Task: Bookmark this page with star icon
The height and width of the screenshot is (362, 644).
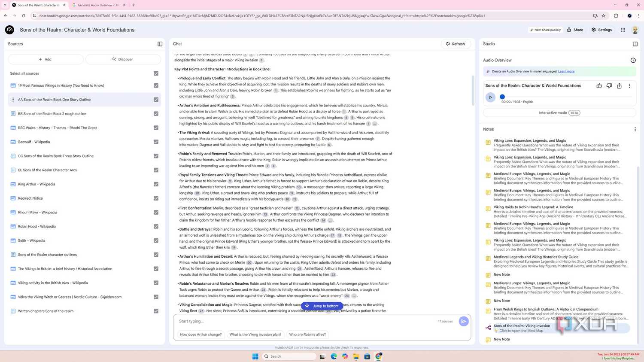Action: (x=603, y=16)
